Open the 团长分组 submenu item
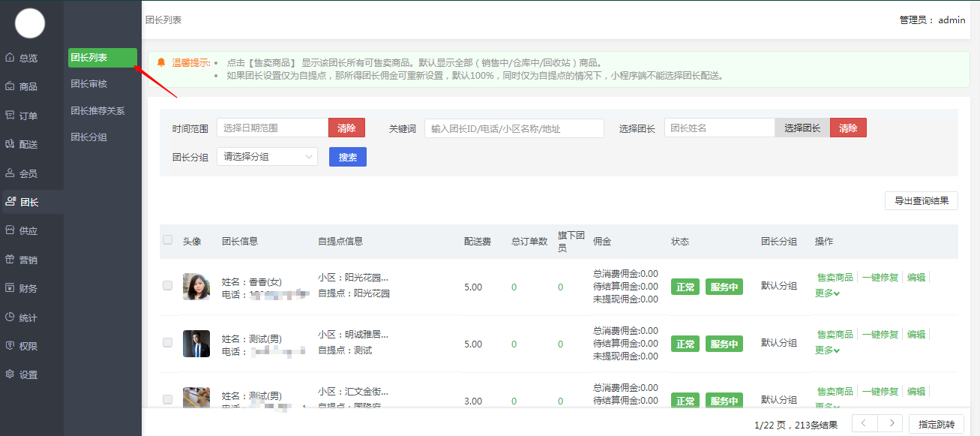Screen dimensions: 980x436 89,137
